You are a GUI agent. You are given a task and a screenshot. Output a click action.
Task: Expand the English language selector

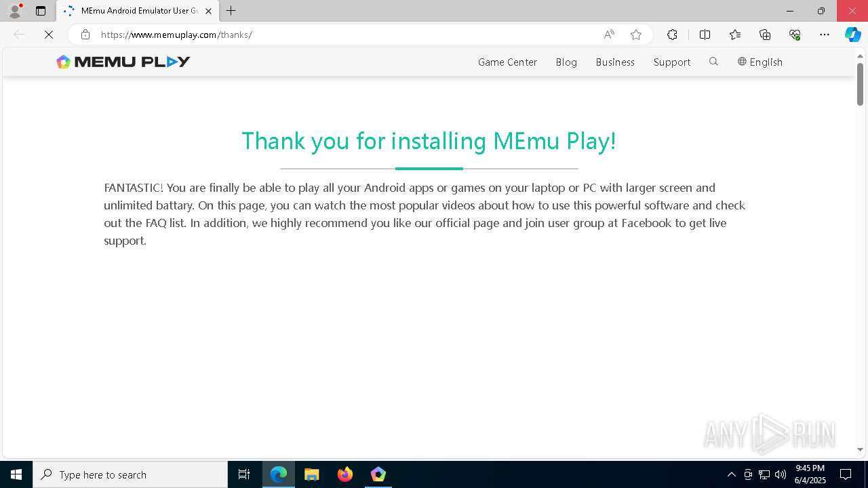coord(760,62)
